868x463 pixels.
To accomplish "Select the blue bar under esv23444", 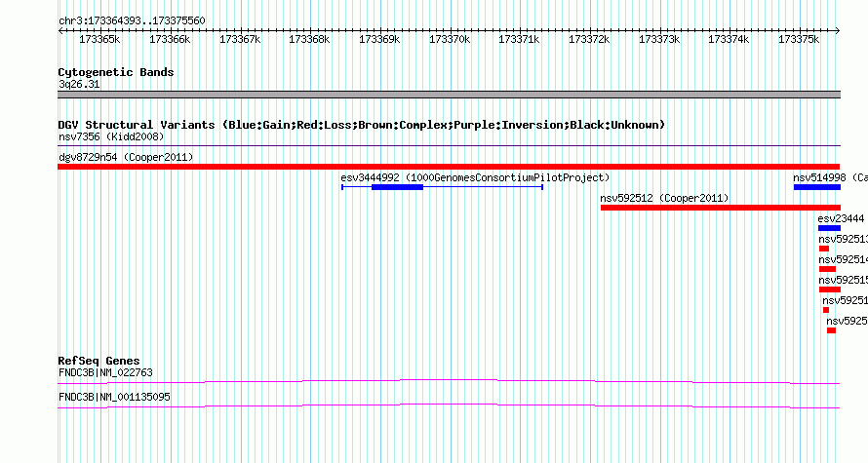I will click(x=829, y=228).
